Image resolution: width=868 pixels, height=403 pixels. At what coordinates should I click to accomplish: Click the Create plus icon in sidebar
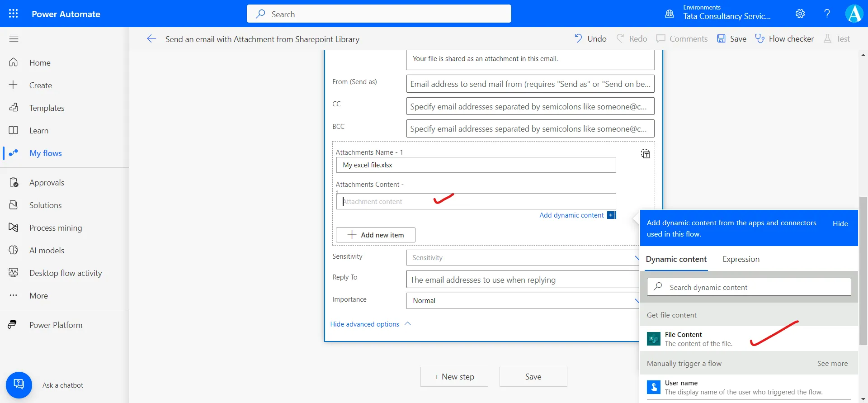pyautogui.click(x=14, y=85)
